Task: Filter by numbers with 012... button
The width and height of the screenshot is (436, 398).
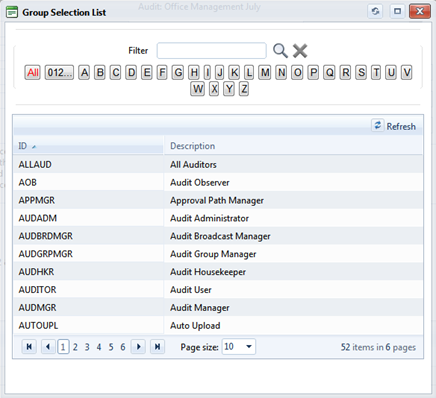Action: point(59,72)
